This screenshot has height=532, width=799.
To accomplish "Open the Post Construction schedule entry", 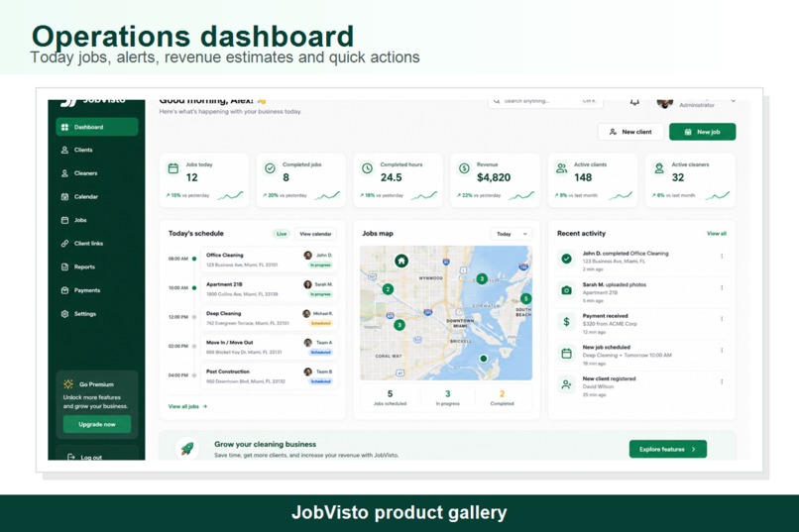I will 268,375.
